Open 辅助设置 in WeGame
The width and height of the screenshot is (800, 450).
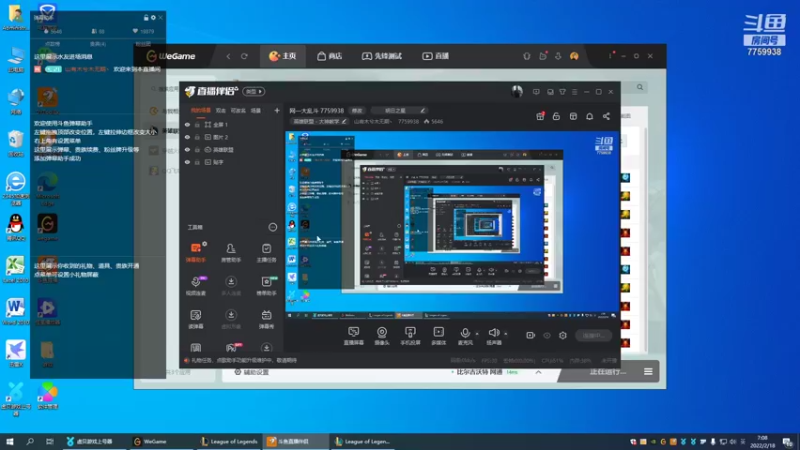pyautogui.click(x=252, y=372)
